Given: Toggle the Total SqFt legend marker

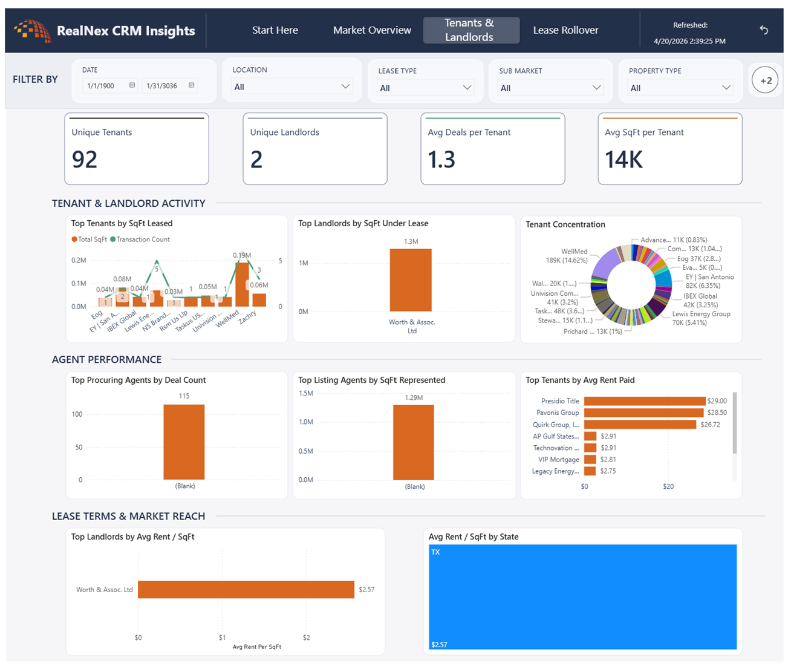Looking at the screenshot, I should (74, 240).
